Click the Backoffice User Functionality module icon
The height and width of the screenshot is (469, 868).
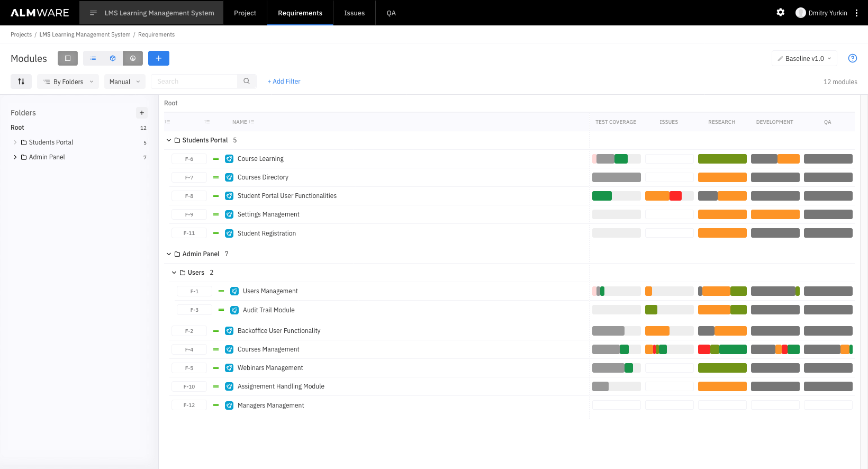229,331
